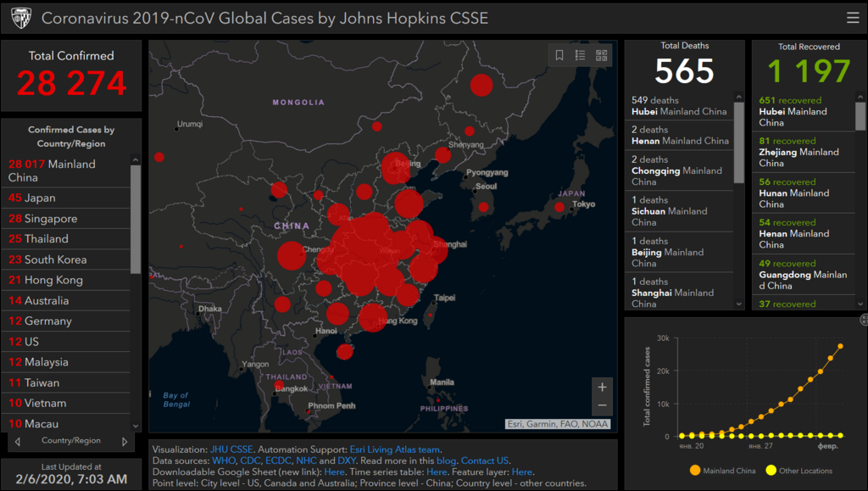Screen dimensions: 868x491
Task: Follow the Contact US link
Action: pyautogui.click(x=485, y=460)
